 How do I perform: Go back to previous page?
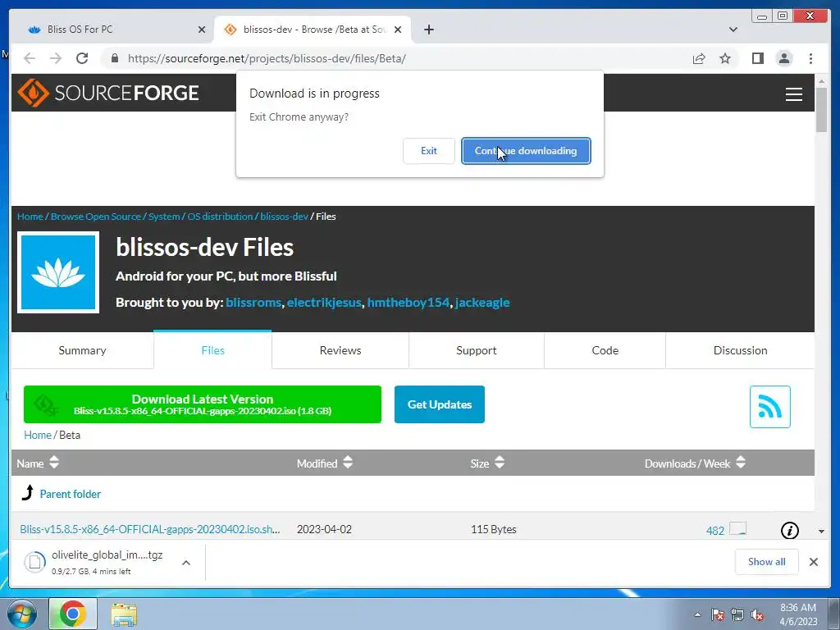point(30,58)
